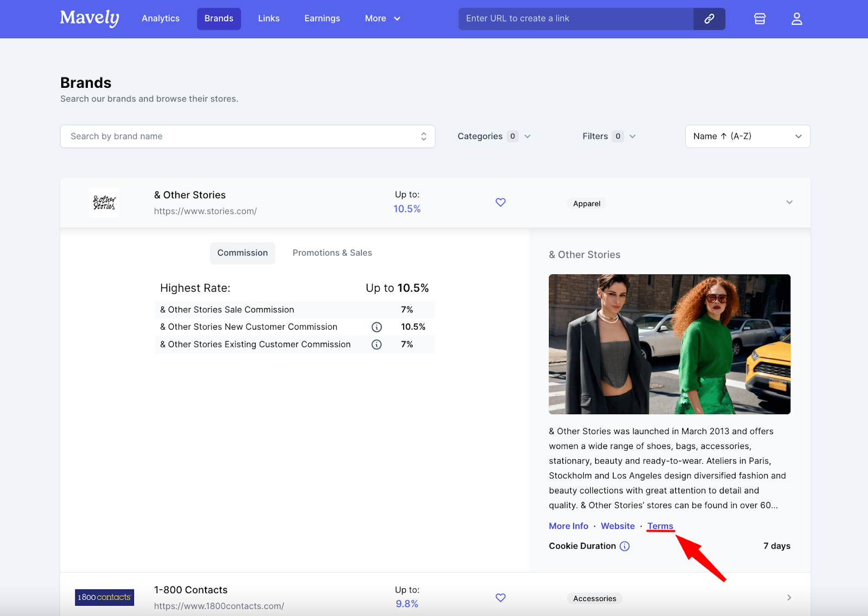The width and height of the screenshot is (868, 616).
Task: Click the Accessories category tag
Action: coord(595,599)
